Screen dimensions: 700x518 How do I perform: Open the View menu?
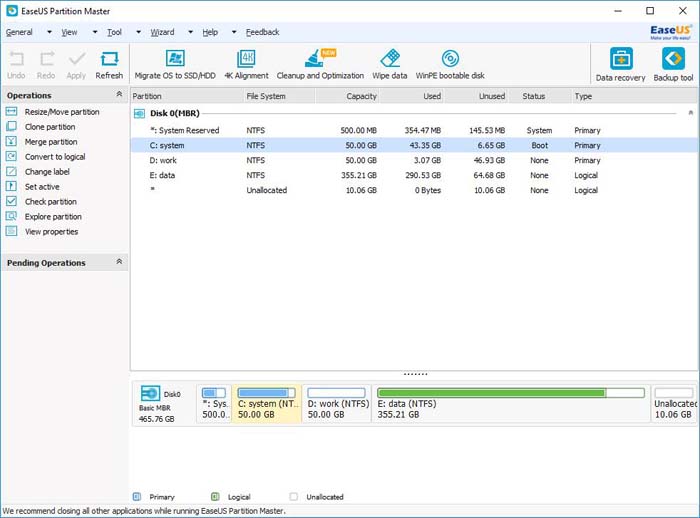coord(69,32)
